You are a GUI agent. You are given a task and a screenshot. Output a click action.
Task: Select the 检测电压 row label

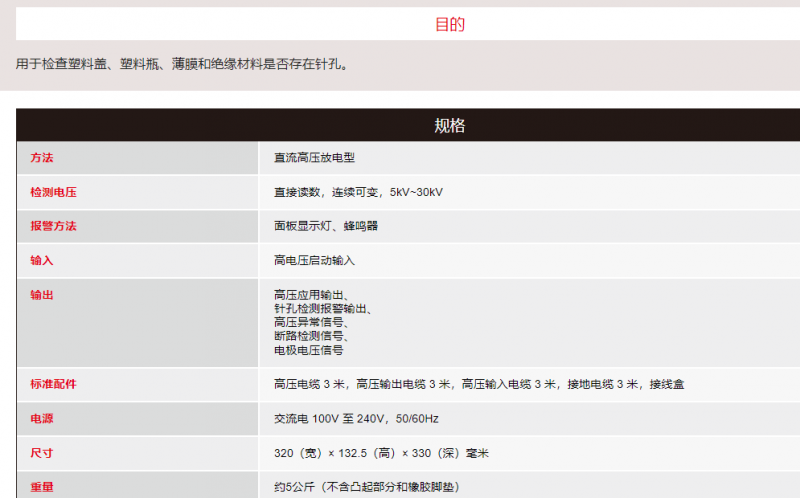[54, 192]
